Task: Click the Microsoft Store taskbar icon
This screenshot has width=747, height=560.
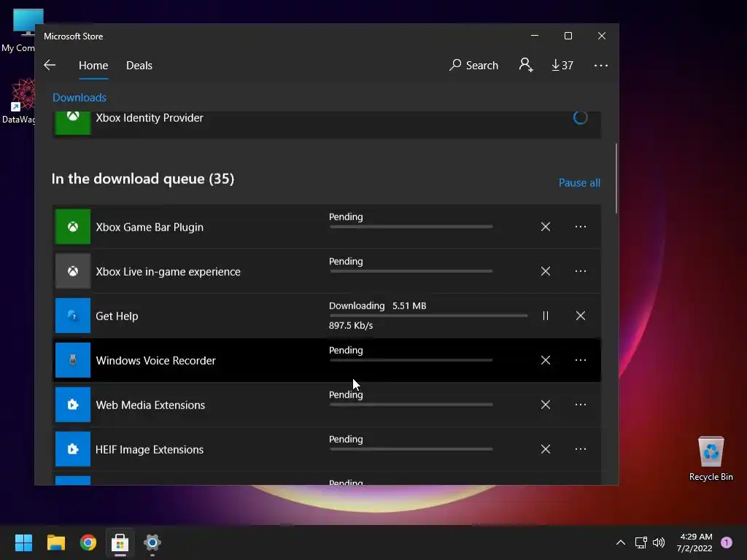Action: pyautogui.click(x=120, y=542)
